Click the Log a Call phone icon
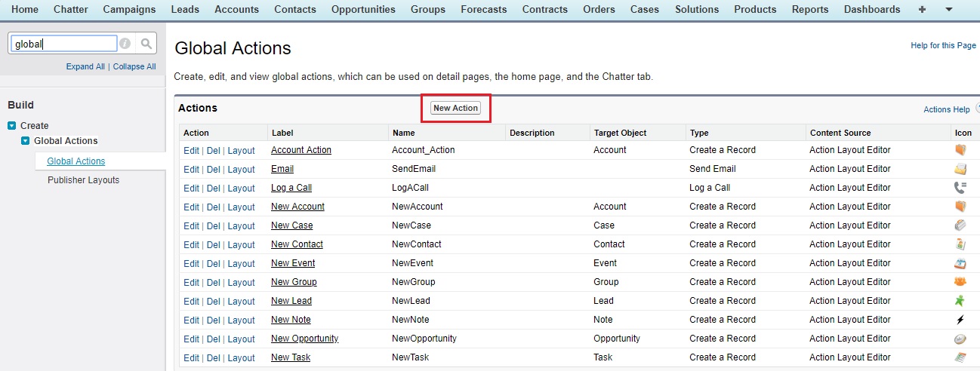The height and width of the screenshot is (371, 980). [960, 188]
